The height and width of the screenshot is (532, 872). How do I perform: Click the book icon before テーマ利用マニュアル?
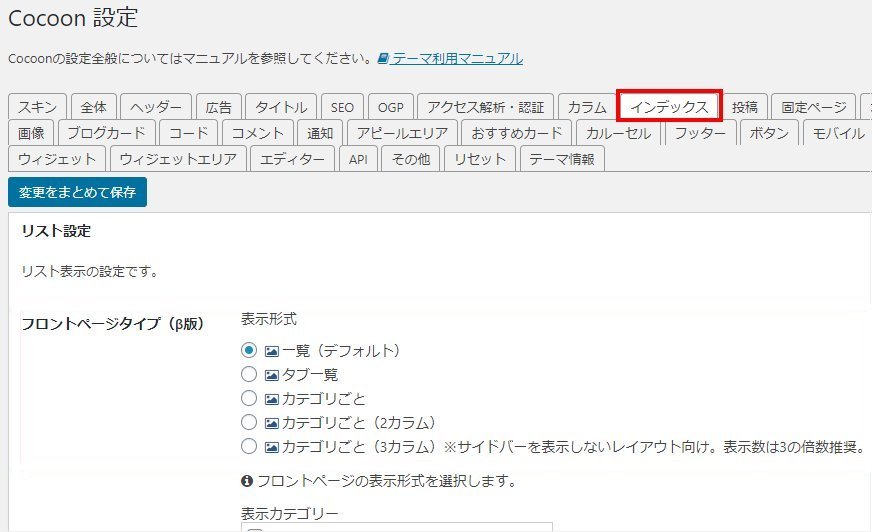click(383, 58)
